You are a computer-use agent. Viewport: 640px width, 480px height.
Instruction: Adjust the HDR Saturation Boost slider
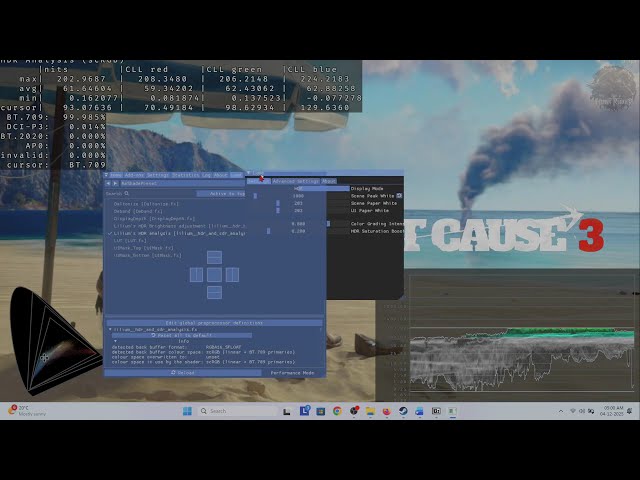point(298,231)
